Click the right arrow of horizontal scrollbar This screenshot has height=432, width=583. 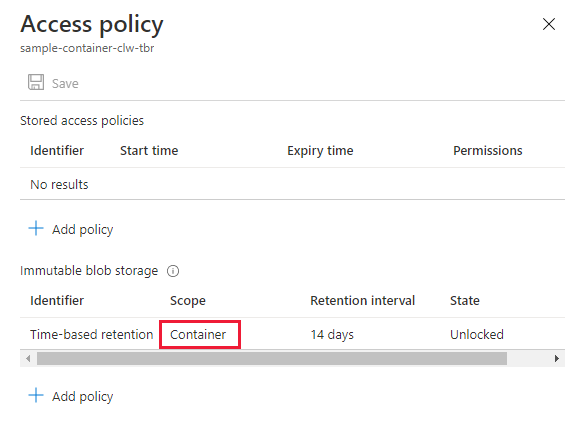(x=557, y=359)
